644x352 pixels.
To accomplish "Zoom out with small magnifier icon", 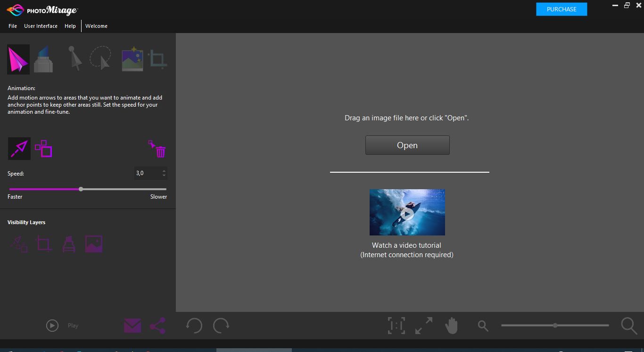I will pos(483,326).
